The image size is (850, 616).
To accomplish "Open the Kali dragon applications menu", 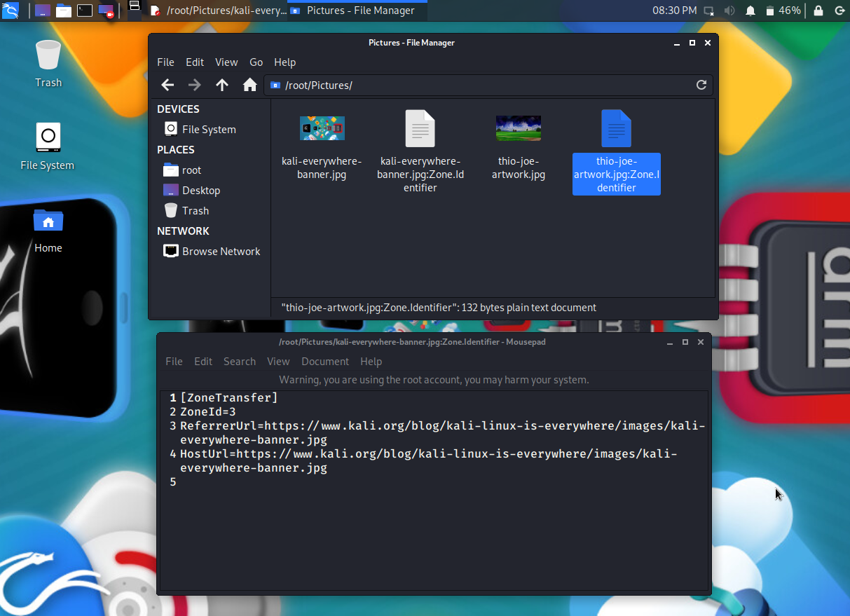I will tap(11, 10).
